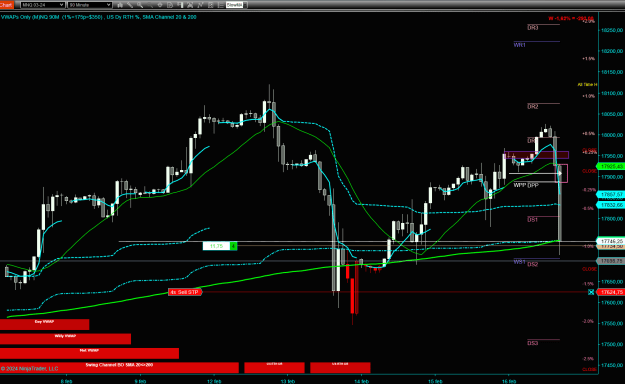Cancel the sell stop order with the X icon

[591, 292]
